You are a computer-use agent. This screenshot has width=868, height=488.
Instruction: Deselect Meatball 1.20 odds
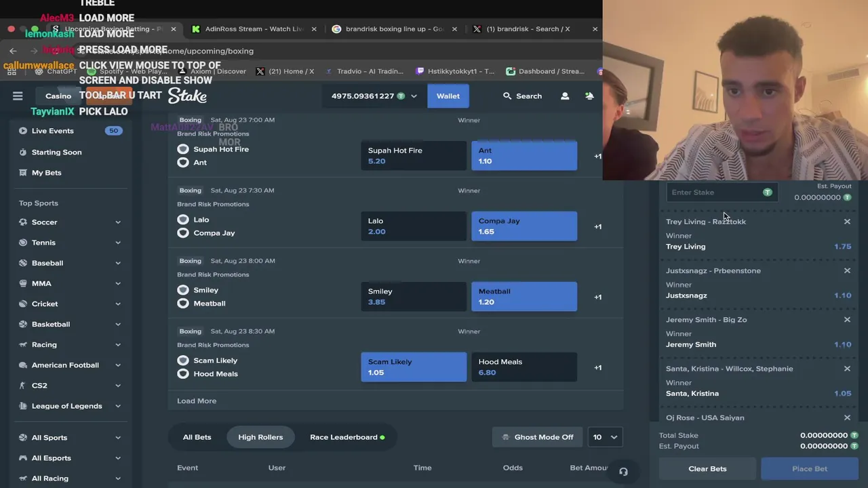[524, 297]
